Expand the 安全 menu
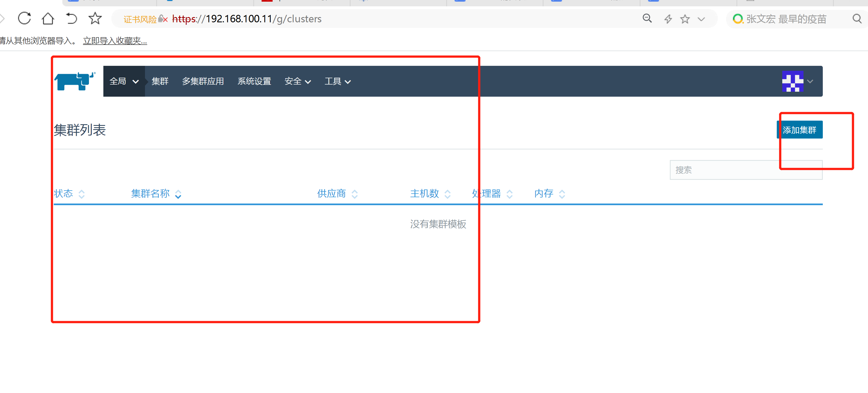 point(297,81)
